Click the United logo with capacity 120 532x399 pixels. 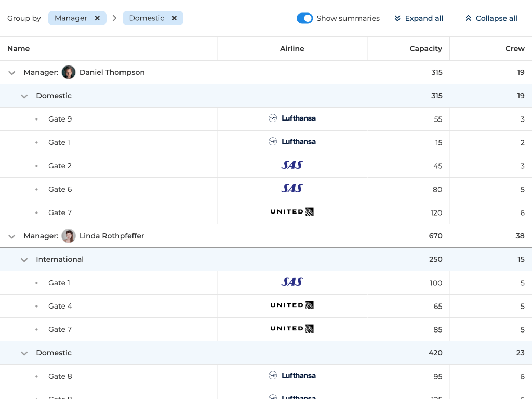point(292,212)
